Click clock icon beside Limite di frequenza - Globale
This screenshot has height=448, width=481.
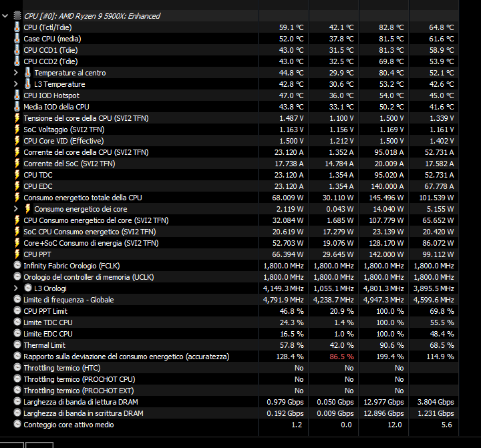point(17,299)
